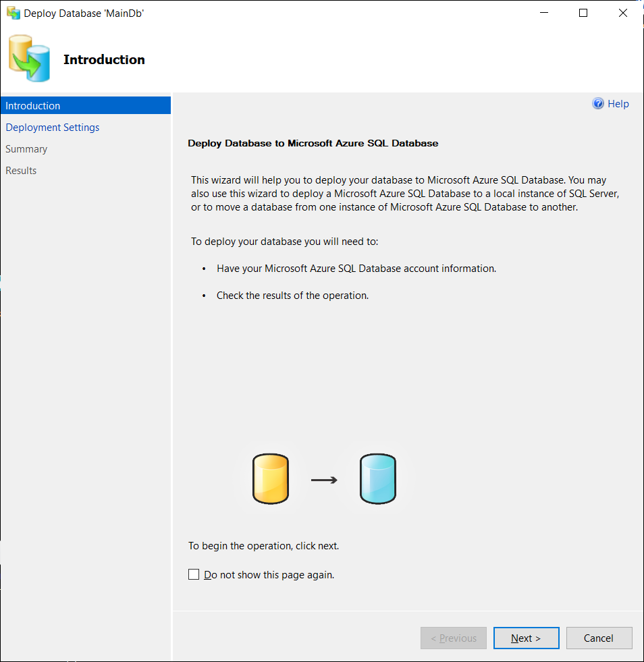Image resolution: width=644 pixels, height=662 pixels.
Task: Click 'Have your Microsoft Azure SQL Database account information.' bullet
Action: (x=356, y=269)
